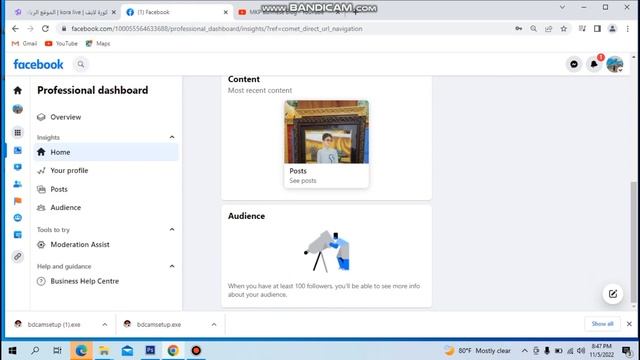Switch to the kora live tab
This screenshot has width=640, height=360.
point(65,12)
